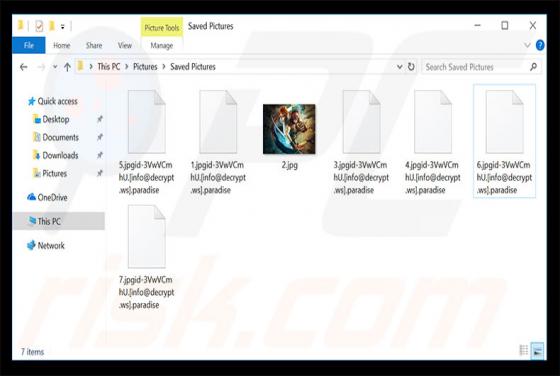Click the Back navigation arrow
Viewport: 560px width, 376px height.
[x=24, y=67]
